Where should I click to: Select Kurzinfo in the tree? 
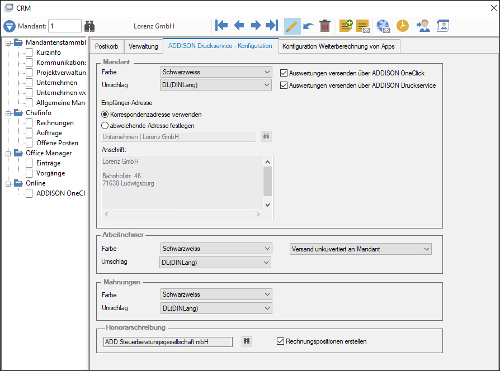tap(49, 52)
